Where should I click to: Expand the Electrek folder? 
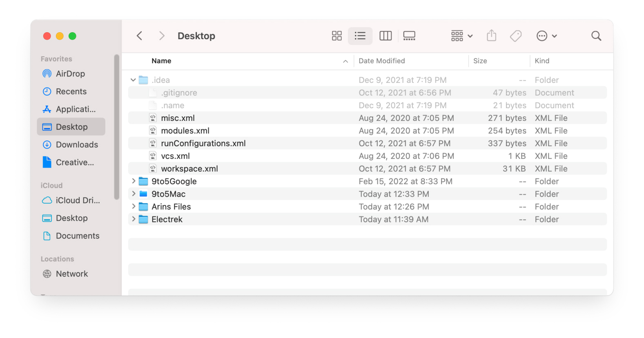coord(133,219)
